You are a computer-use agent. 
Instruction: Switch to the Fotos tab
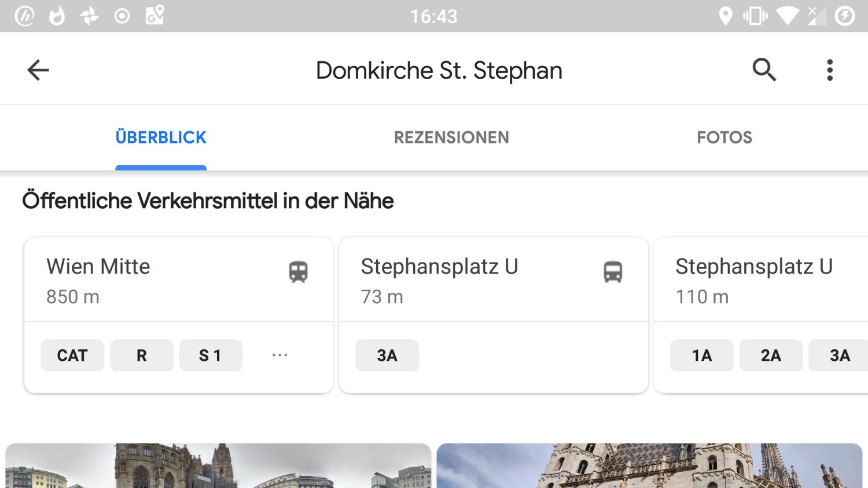pos(724,138)
